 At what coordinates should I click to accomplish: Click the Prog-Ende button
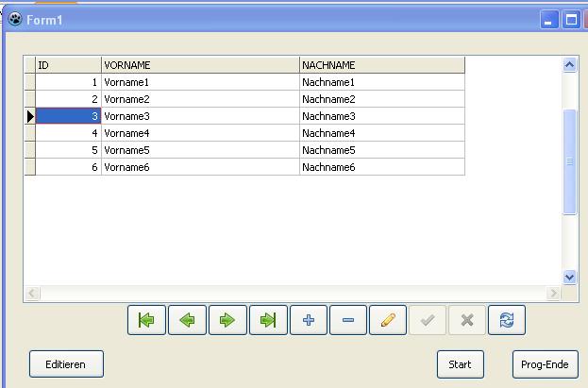tap(545, 363)
